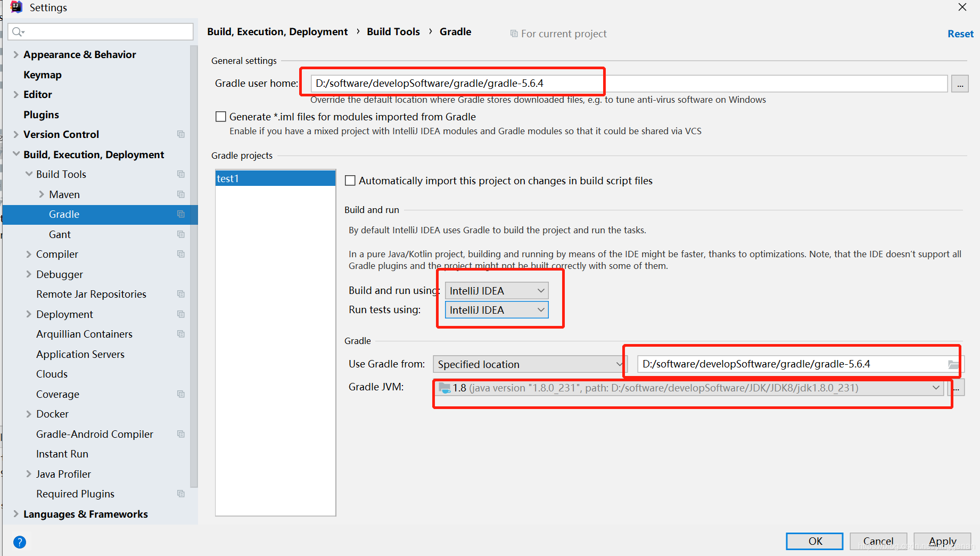Click project-level icon beside Deployment
The height and width of the screenshot is (556, 980).
181,314
